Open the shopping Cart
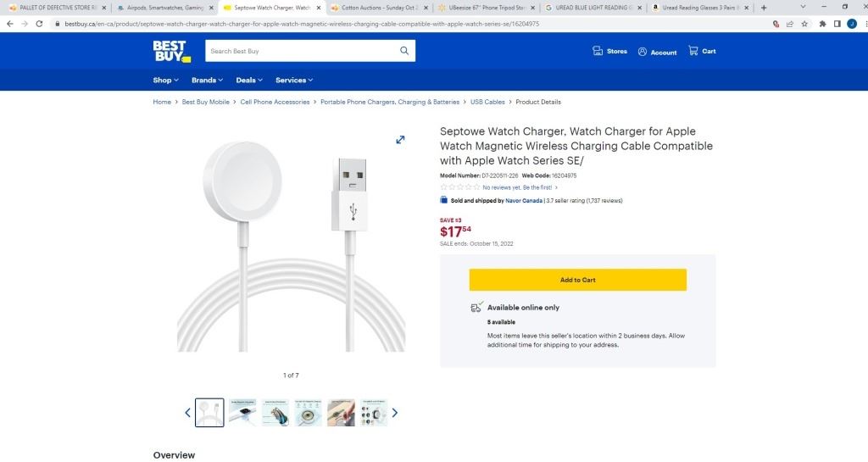The image size is (868, 462). [x=702, y=52]
